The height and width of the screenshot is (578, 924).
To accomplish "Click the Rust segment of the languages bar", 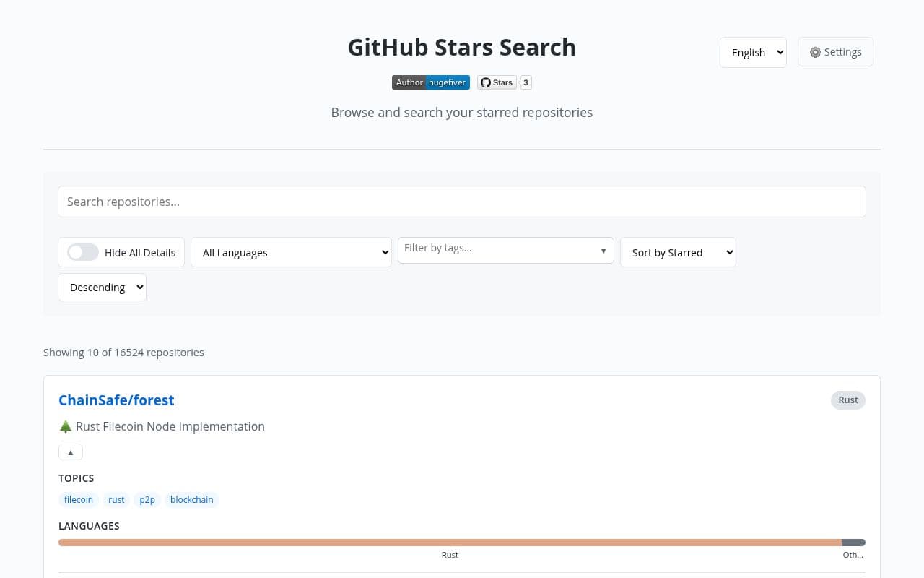I will 450,543.
